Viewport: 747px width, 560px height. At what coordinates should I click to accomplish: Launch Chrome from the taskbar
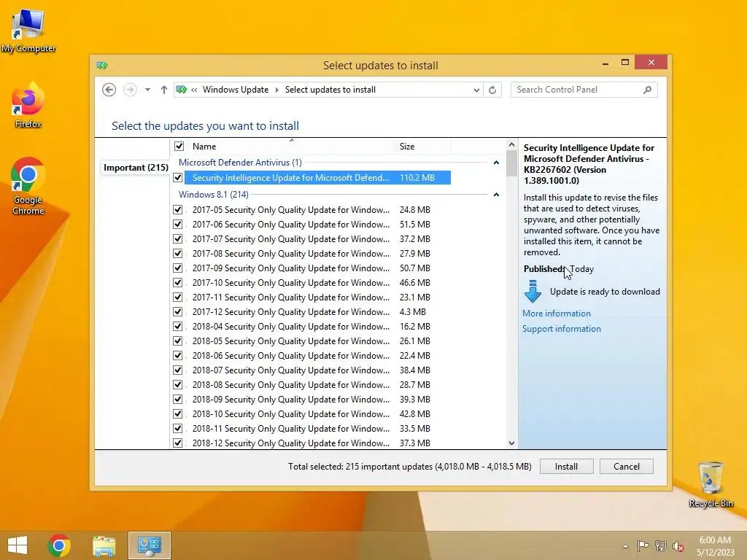[59, 545]
